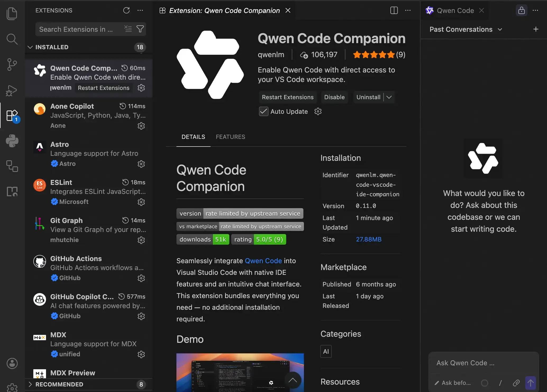Viewport: 547px width, 392px height.
Task: Open slash commands in Qwen chat
Action: [x=500, y=383]
